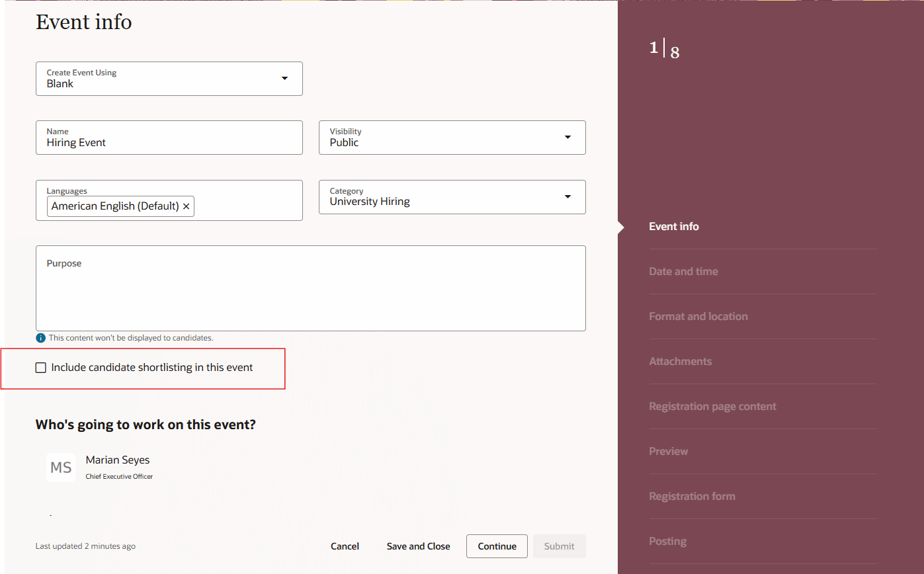Click Save and Close
This screenshot has width=924, height=574.
pyautogui.click(x=418, y=546)
